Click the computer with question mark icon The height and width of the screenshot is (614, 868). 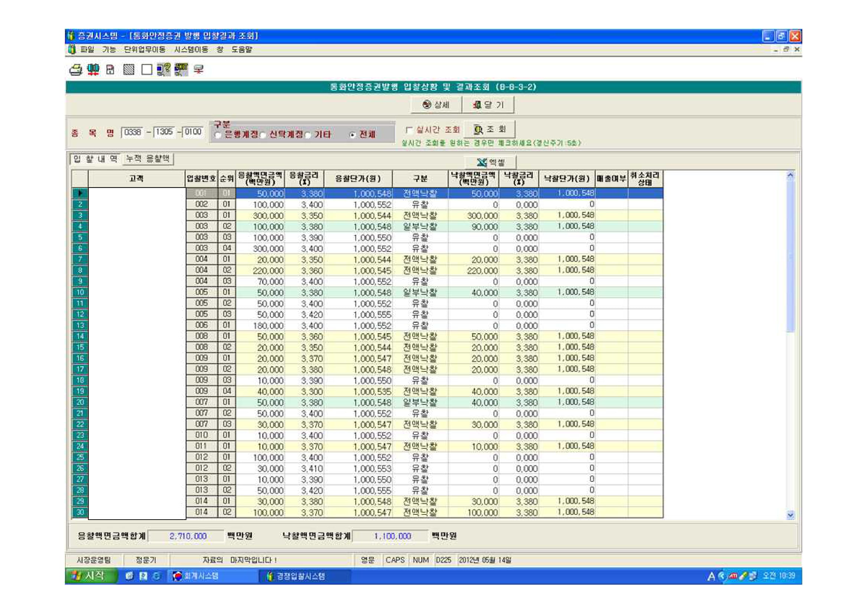click(164, 69)
